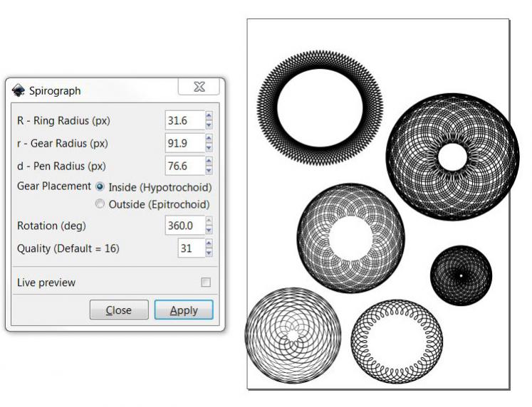The height and width of the screenshot is (407, 532).
Task: Select Inside (Hypotrochoid) gear placement
Action: click(100, 186)
